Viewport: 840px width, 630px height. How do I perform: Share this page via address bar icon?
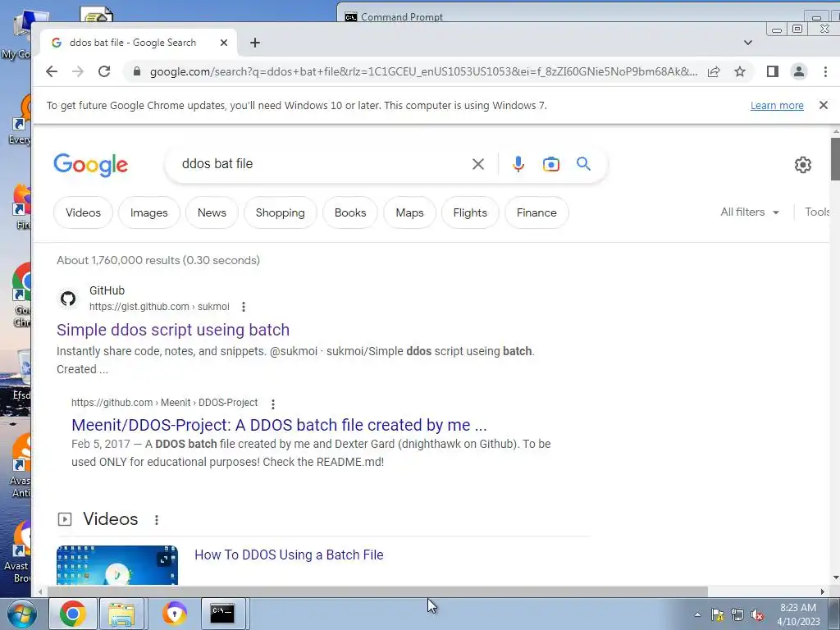[714, 72]
